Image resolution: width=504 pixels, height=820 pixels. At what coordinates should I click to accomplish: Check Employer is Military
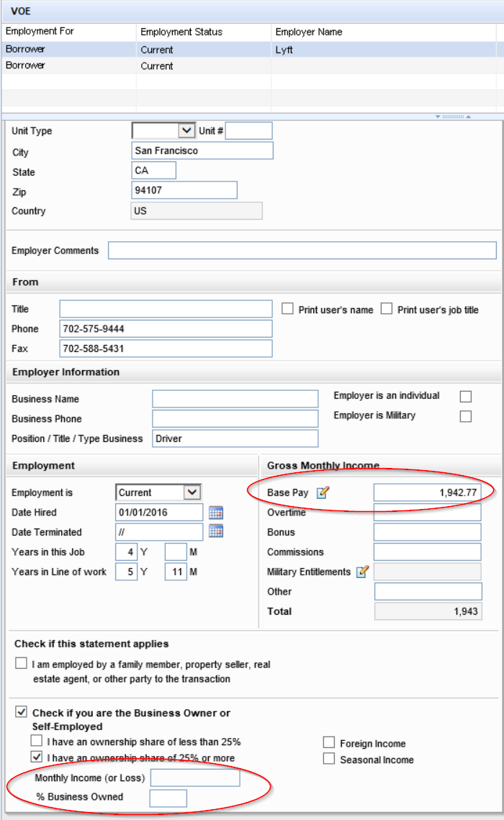(x=466, y=416)
